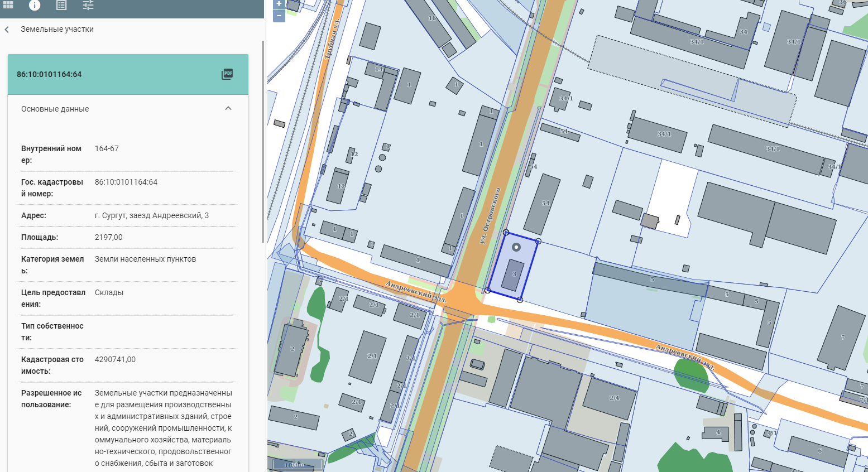Zoom in the map with plus button

click(x=279, y=4)
